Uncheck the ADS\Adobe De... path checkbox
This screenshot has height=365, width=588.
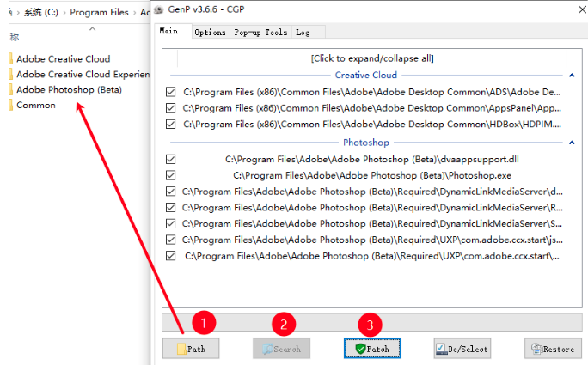coord(170,92)
